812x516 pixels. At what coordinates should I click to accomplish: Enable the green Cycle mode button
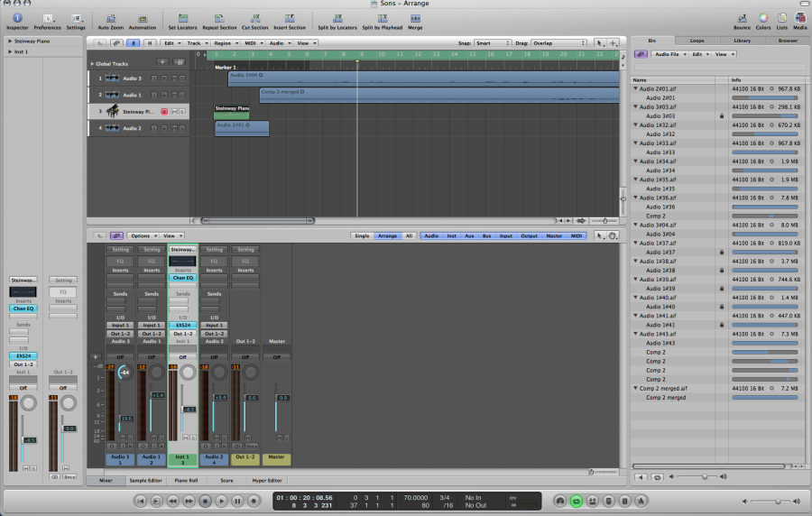coord(577,500)
